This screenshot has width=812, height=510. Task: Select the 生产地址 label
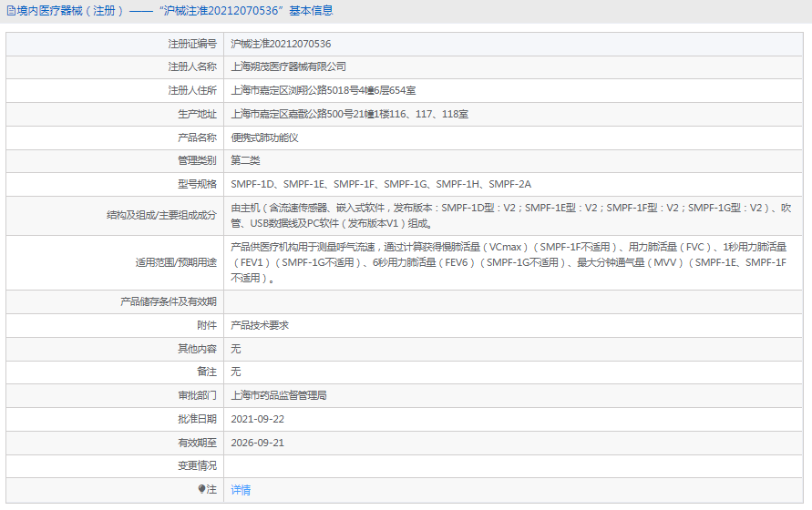[x=197, y=115]
